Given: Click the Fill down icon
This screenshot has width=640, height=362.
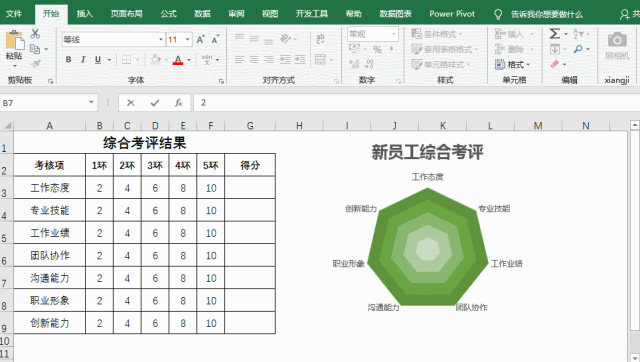Looking at the screenshot, I should pos(555,49).
